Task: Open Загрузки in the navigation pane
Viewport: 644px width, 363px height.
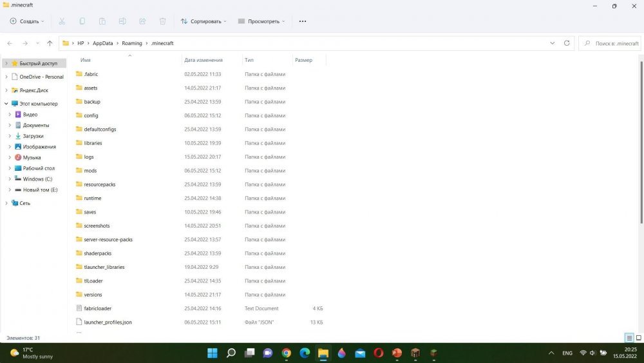Action: point(33,136)
